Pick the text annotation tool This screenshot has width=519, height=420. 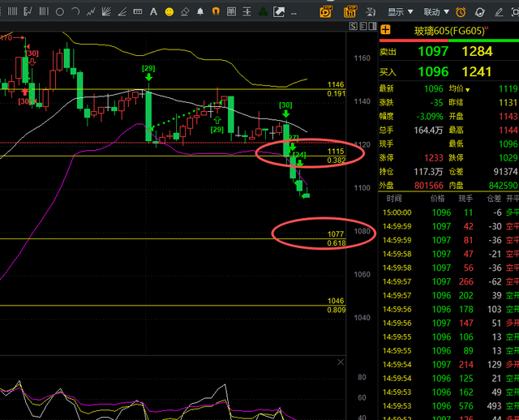[x=153, y=11]
